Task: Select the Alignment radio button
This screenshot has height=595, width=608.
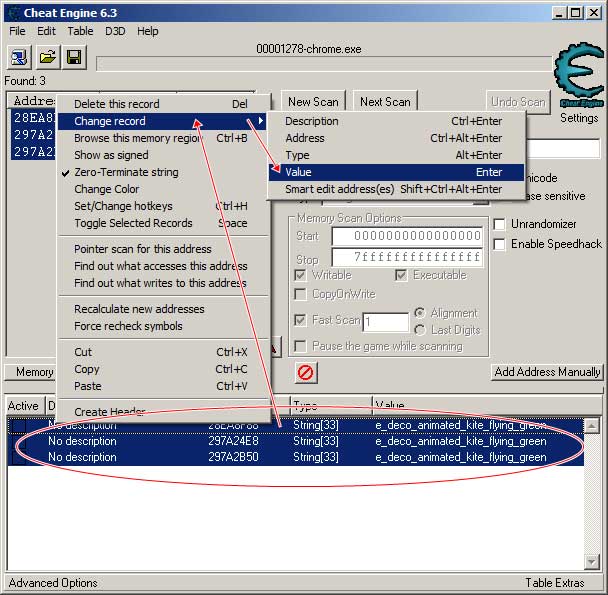Action: click(x=420, y=313)
